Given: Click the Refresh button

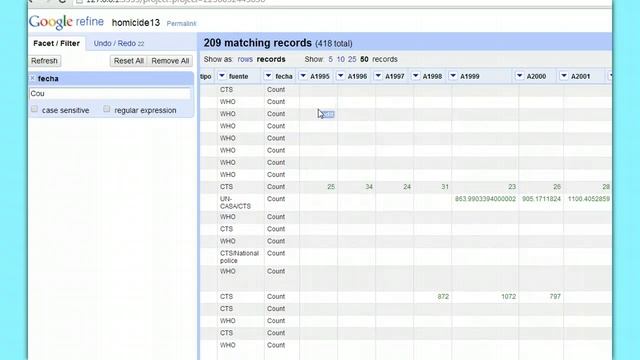Looking at the screenshot, I should click(x=44, y=61).
